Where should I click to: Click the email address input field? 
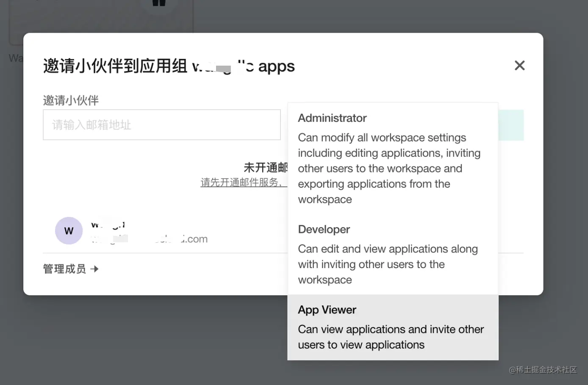point(161,125)
